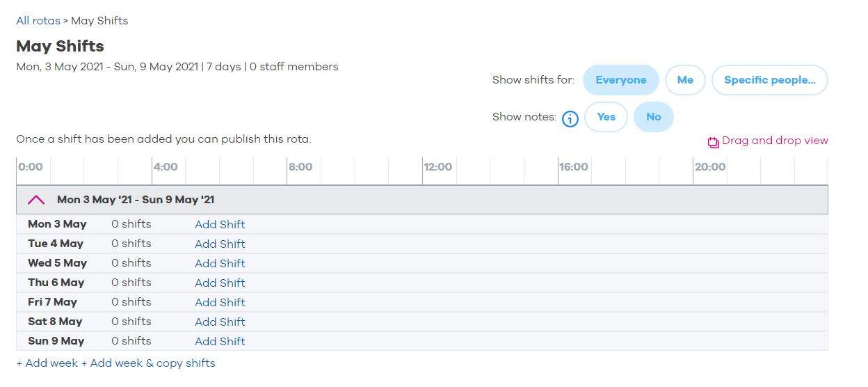Switch to Drag and drop view
This screenshot has width=868, height=387.
775,141
